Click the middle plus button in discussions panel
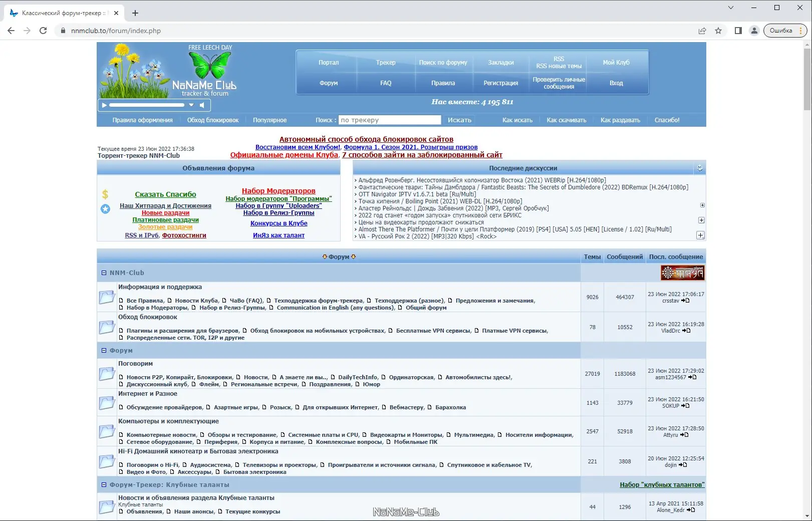The width and height of the screenshot is (812, 521). pyautogui.click(x=701, y=220)
